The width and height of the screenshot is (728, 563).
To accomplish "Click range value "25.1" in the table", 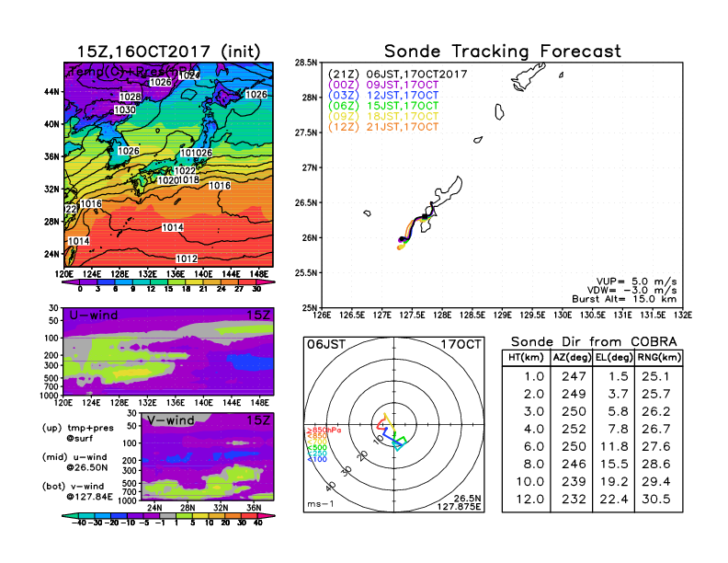I will pos(656,377).
